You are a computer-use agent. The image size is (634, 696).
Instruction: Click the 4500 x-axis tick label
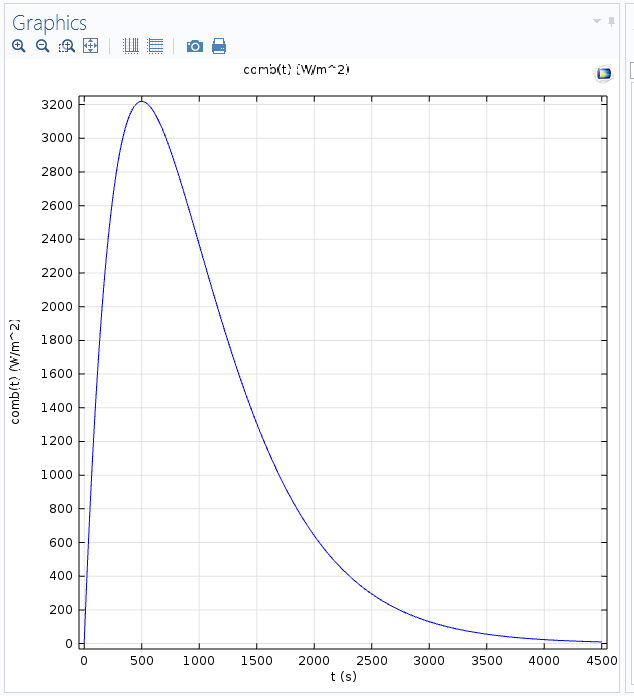click(600, 661)
